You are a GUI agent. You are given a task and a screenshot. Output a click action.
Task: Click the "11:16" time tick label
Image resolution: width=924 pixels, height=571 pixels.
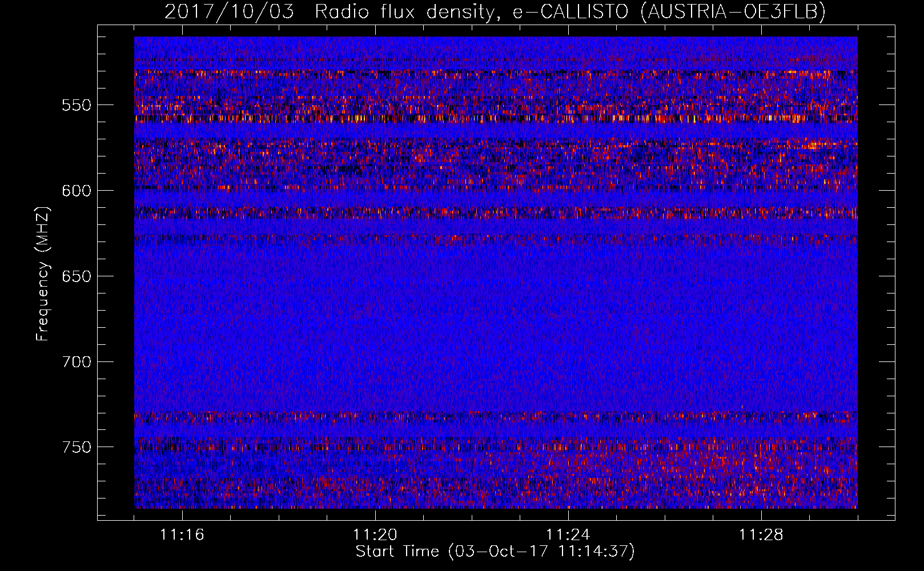pos(182,535)
